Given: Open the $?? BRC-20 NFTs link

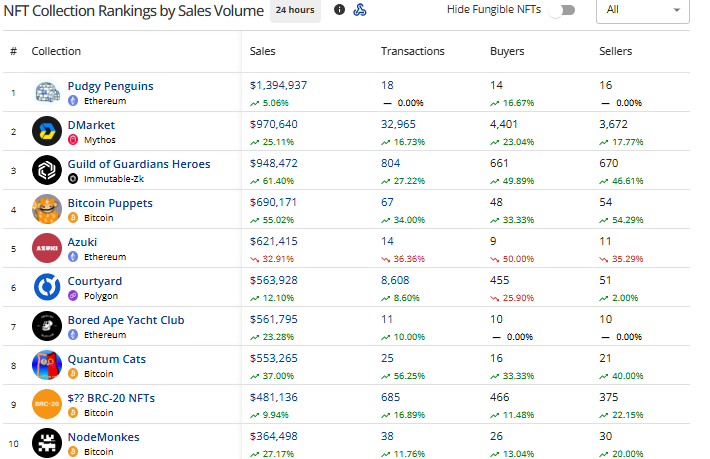Looking at the screenshot, I should tap(111, 398).
